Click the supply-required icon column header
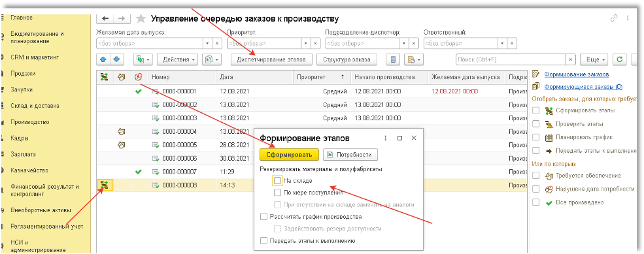 (122, 76)
